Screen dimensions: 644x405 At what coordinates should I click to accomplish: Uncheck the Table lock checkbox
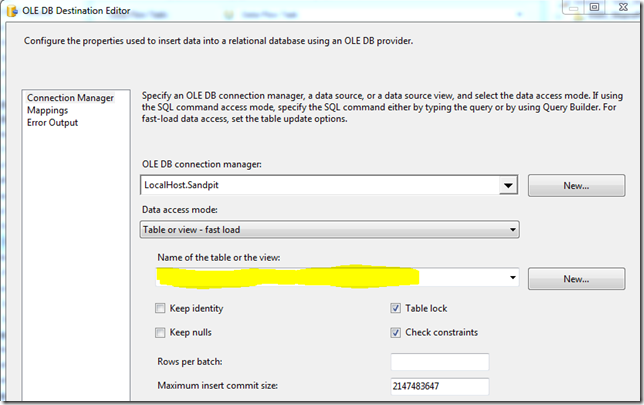pyautogui.click(x=396, y=308)
